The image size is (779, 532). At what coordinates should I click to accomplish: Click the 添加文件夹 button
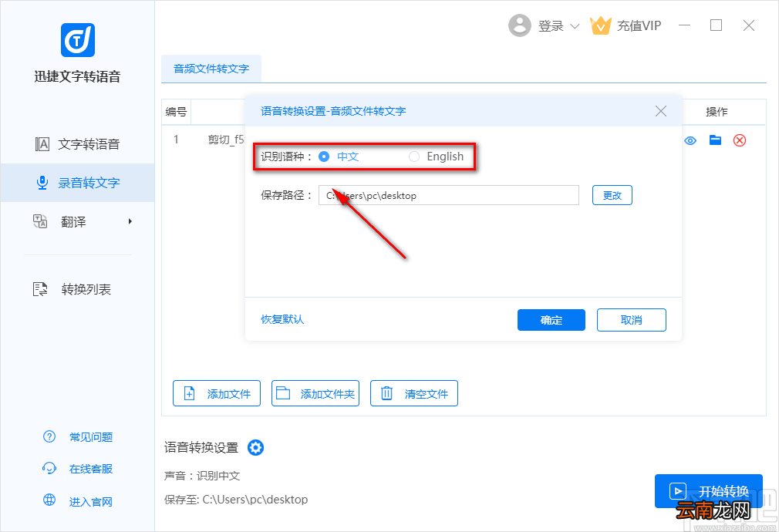click(315, 393)
